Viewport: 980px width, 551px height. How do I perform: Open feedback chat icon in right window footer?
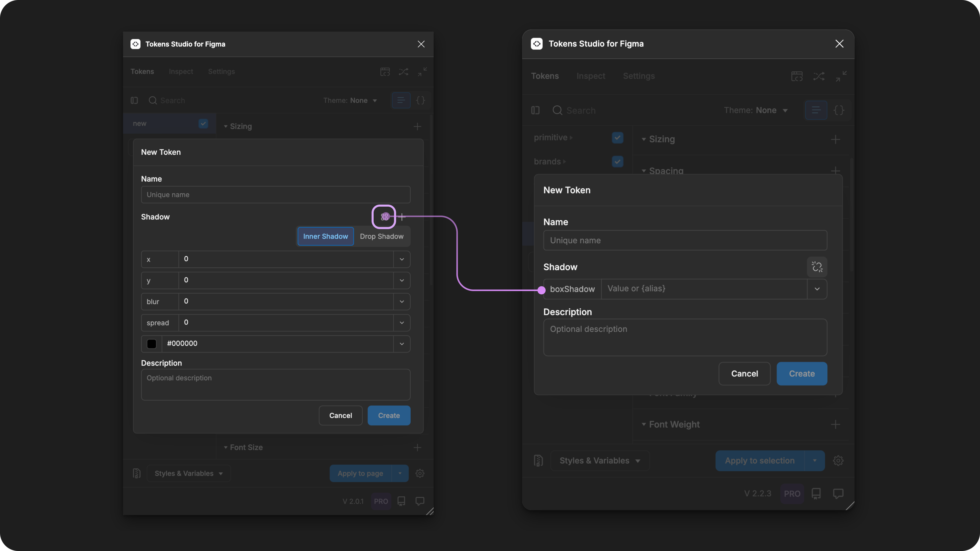coord(838,494)
